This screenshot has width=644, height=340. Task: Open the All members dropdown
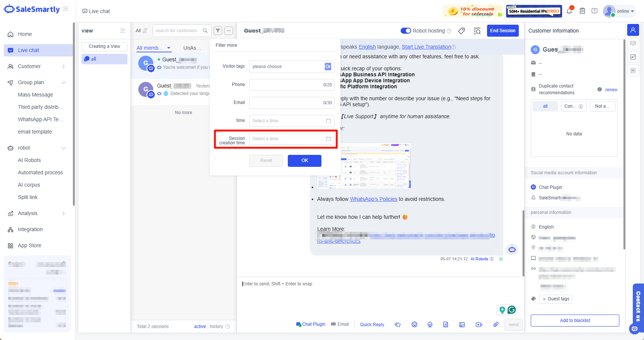click(x=153, y=48)
